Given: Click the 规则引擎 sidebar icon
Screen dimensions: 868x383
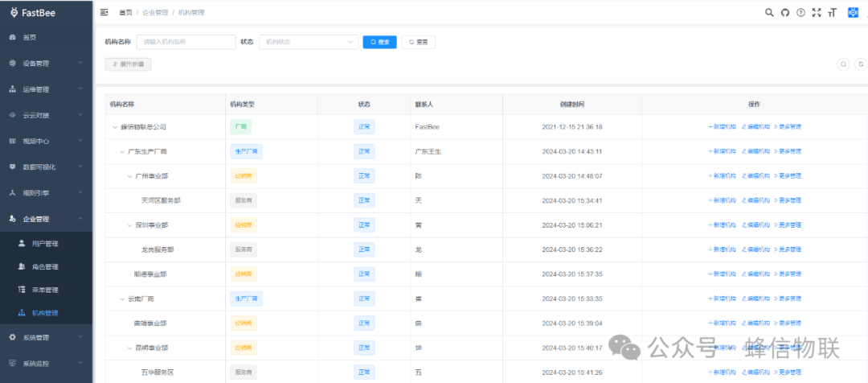Looking at the screenshot, I should tap(13, 193).
